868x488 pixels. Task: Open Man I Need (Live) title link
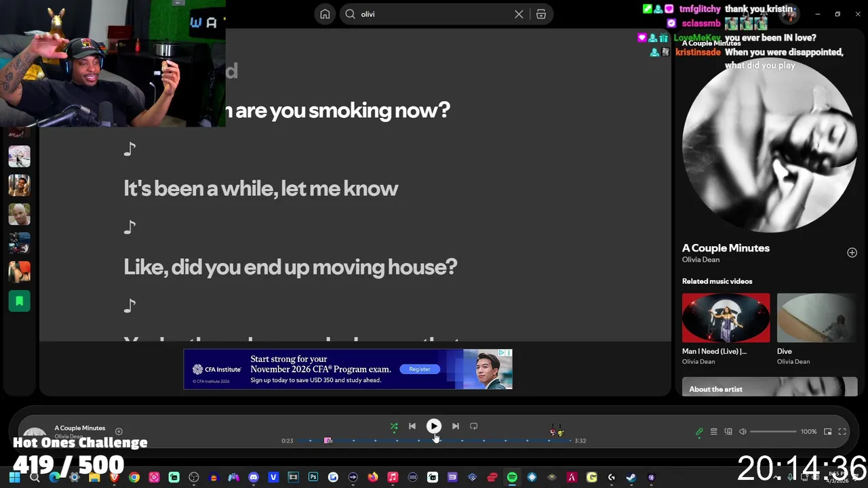714,351
